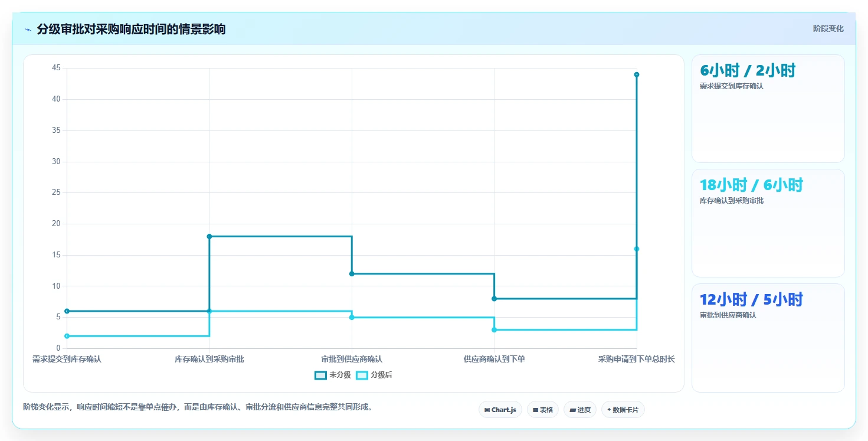Click the y-axis tick label 35
This screenshot has width=868, height=441.
coord(56,130)
